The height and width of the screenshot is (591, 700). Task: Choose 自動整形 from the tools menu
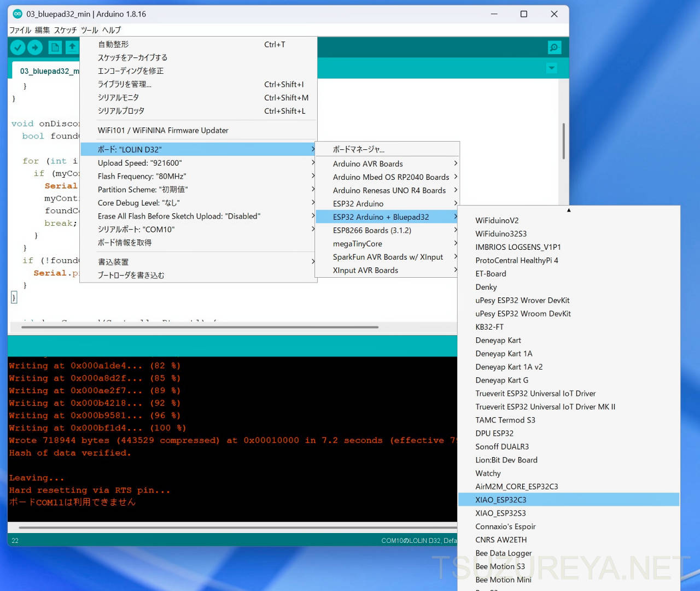pyautogui.click(x=199, y=44)
